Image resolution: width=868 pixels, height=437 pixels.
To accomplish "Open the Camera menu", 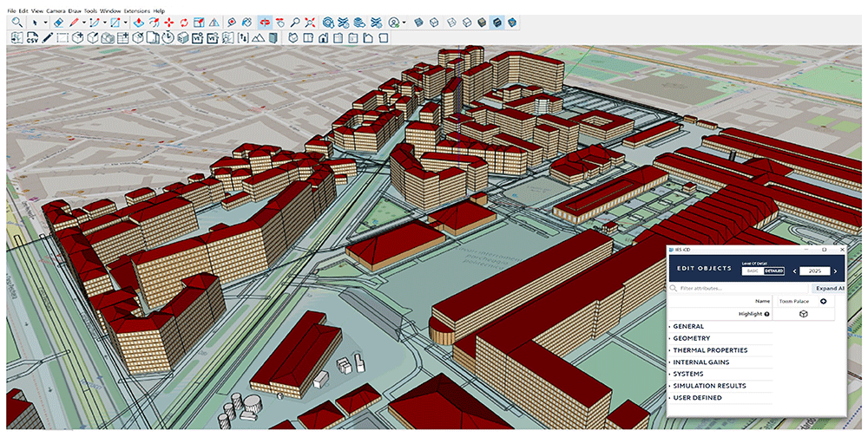I will click(x=56, y=10).
